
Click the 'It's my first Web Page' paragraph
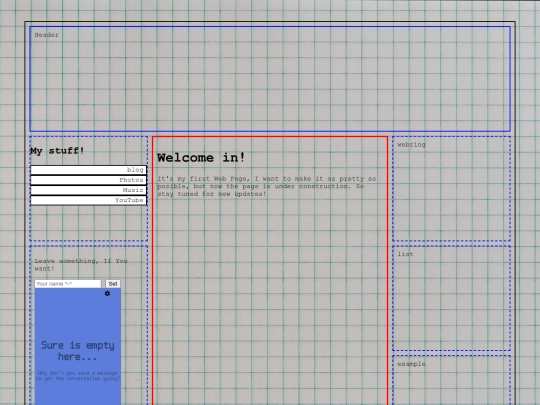(x=267, y=186)
